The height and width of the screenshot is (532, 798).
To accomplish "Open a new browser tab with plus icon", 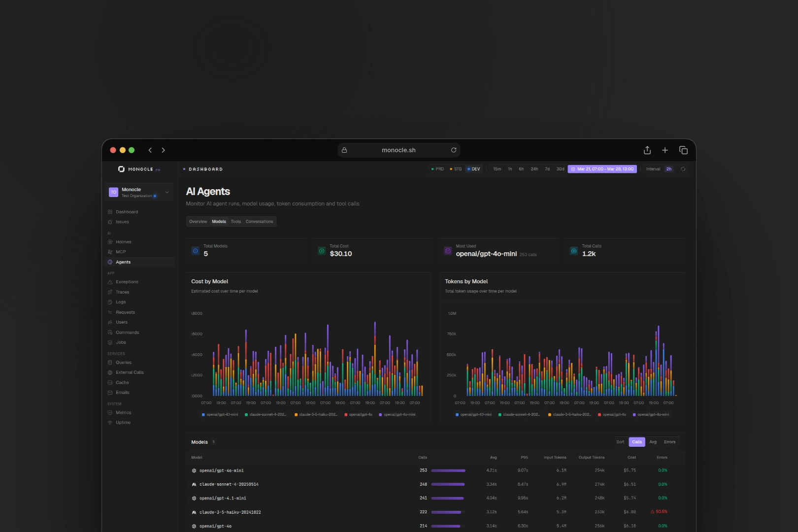I will point(665,150).
